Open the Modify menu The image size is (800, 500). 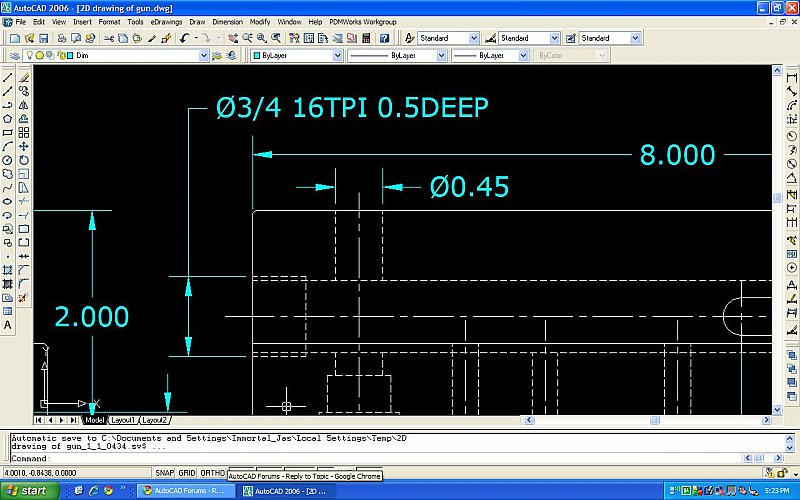tap(260, 22)
